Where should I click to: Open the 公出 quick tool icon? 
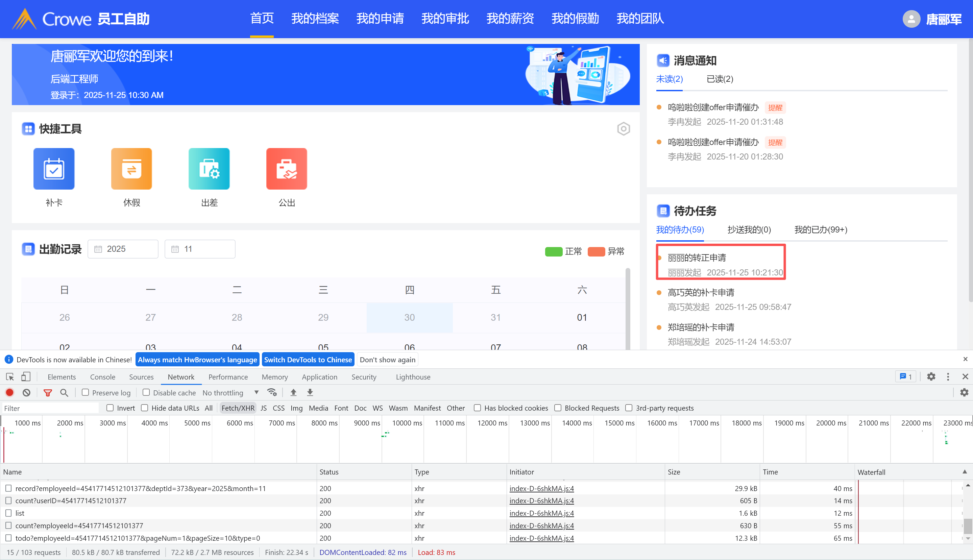(x=287, y=169)
